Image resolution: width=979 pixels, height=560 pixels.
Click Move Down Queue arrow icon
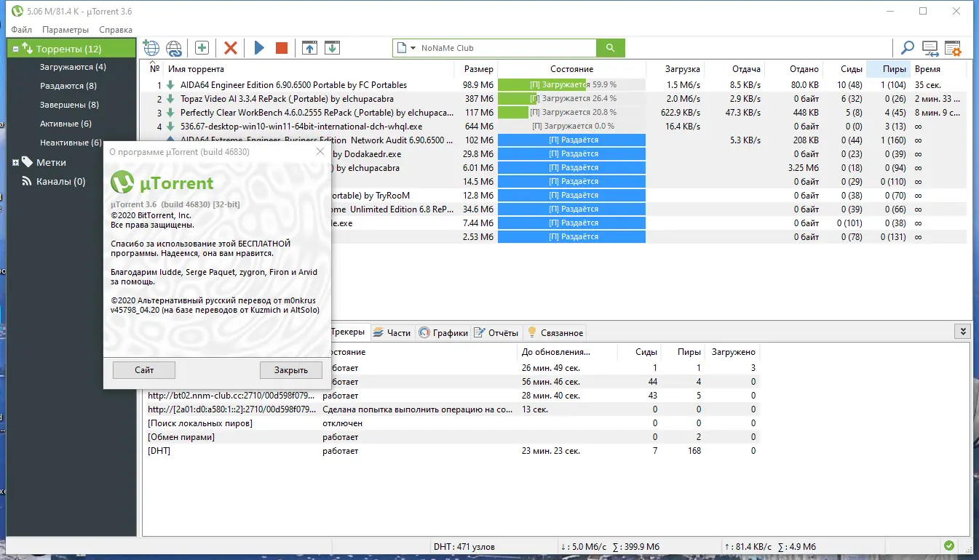click(332, 48)
